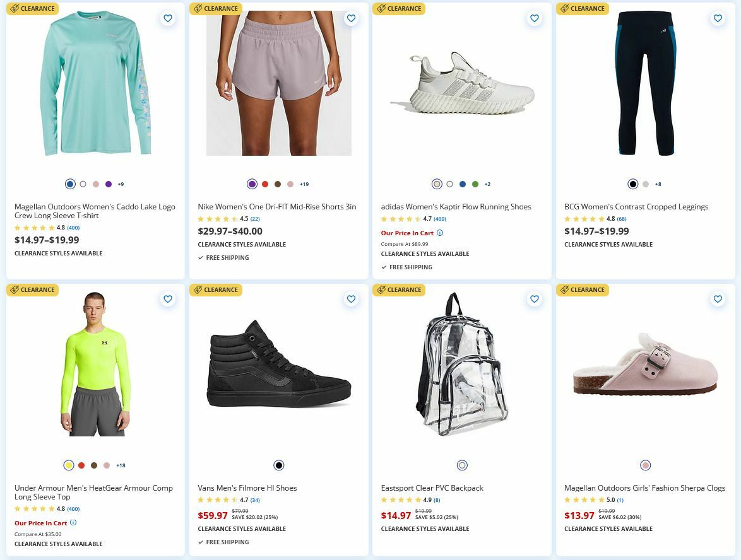741x560 pixels.
Task: Reveal +18 more Under Armour colorways
Action: point(120,465)
